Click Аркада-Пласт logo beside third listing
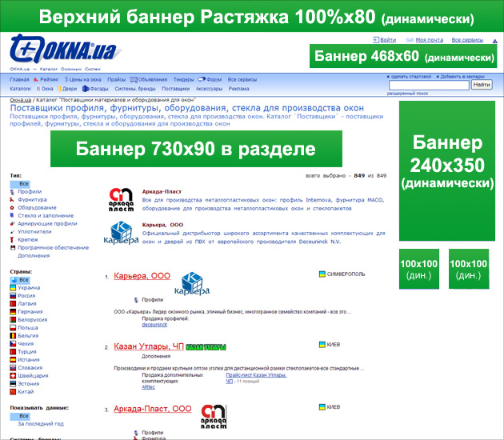This screenshot has width=504, height=440. (214, 417)
